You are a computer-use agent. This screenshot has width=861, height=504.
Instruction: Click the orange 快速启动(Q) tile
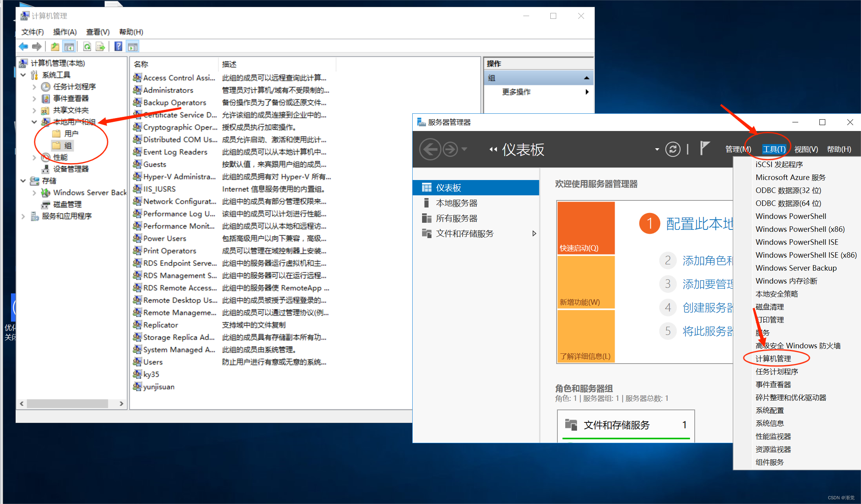pos(586,228)
